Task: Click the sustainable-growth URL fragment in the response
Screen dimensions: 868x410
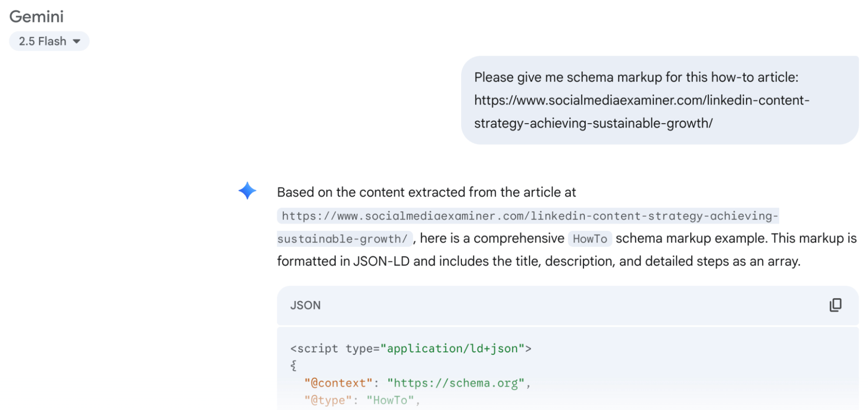Action: 344,238
